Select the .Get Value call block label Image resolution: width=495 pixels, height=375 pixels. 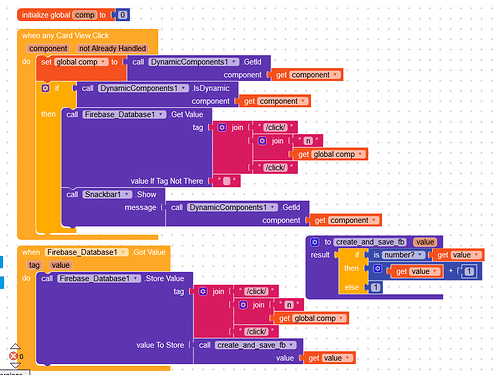coord(186,115)
